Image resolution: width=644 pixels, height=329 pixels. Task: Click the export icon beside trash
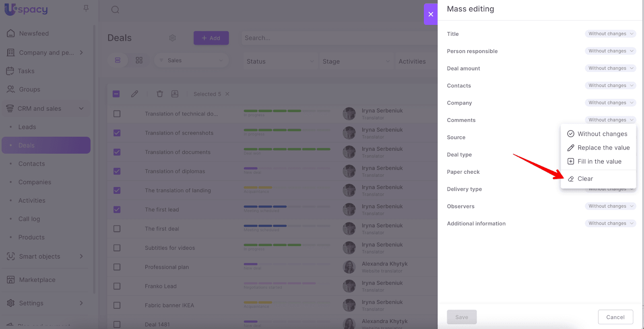175,94
